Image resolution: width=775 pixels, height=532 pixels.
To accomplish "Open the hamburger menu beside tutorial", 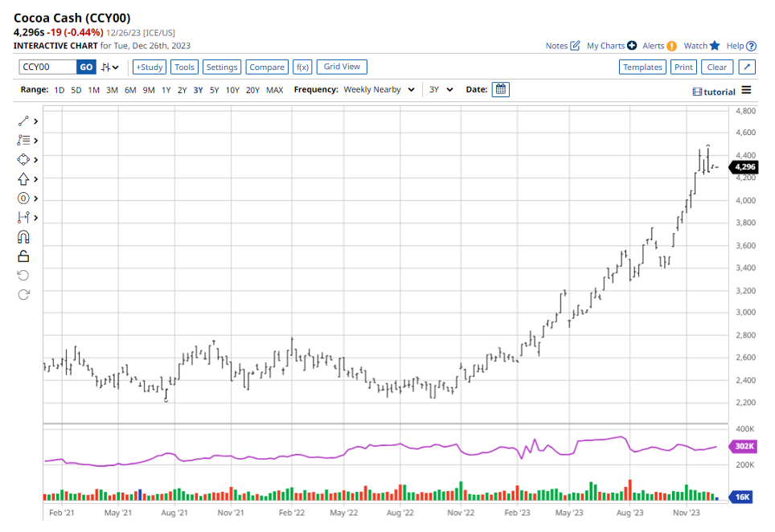I will tap(747, 90).
